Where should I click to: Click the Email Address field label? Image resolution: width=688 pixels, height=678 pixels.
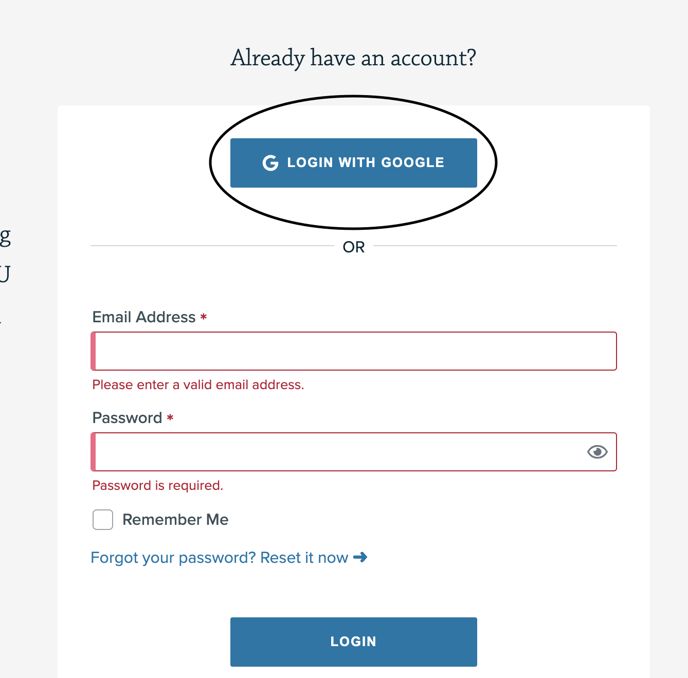tap(144, 317)
